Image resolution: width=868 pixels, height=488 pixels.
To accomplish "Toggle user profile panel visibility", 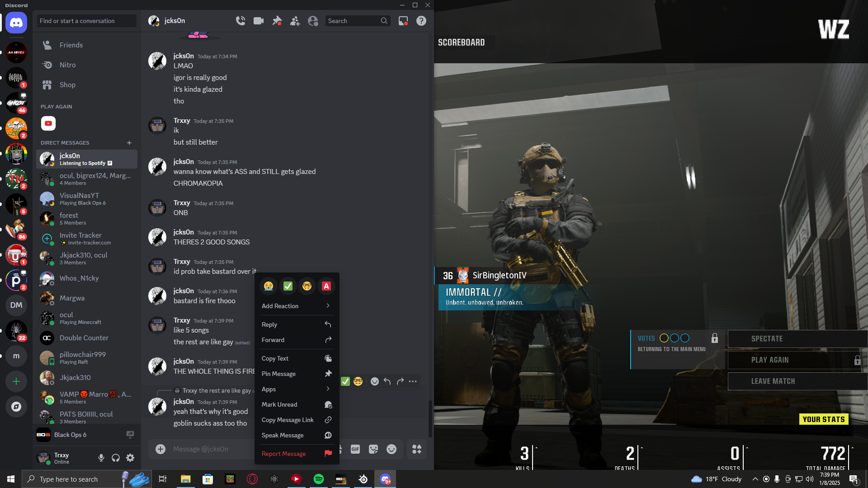I will click(x=313, y=21).
